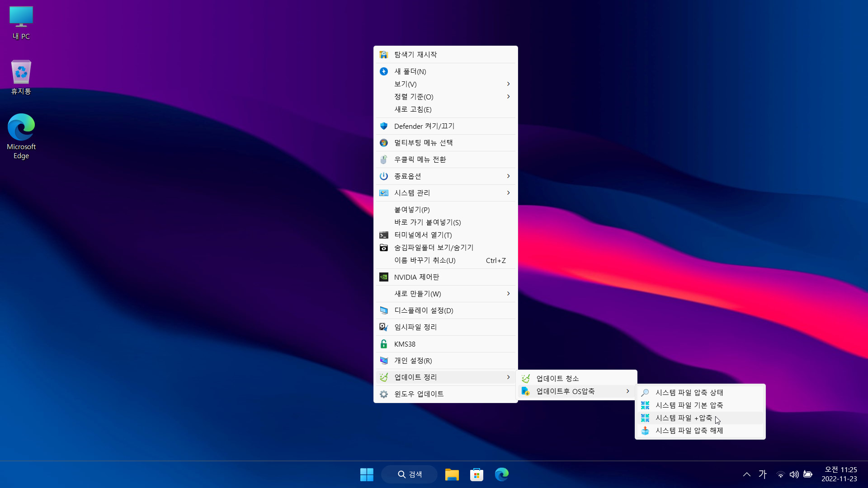
Task: Expand the 시스템 관리 submenu chevron
Action: click(509, 193)
